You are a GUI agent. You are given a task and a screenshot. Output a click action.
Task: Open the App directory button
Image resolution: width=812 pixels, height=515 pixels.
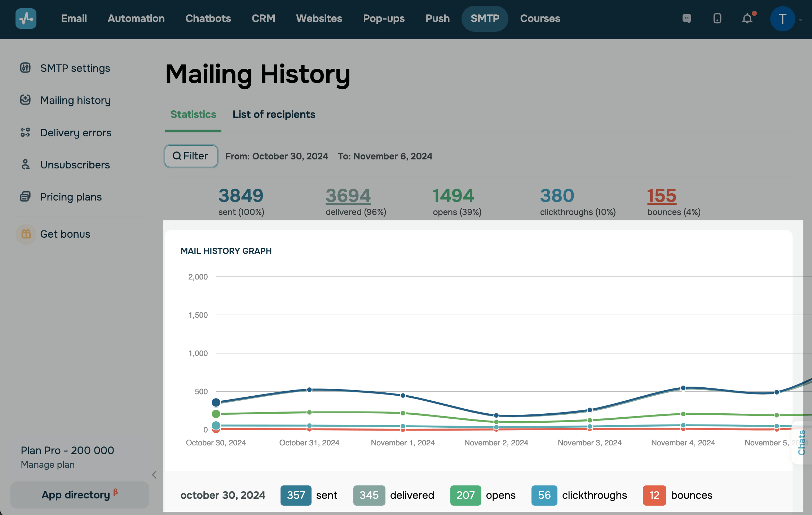tap(80, 495)
